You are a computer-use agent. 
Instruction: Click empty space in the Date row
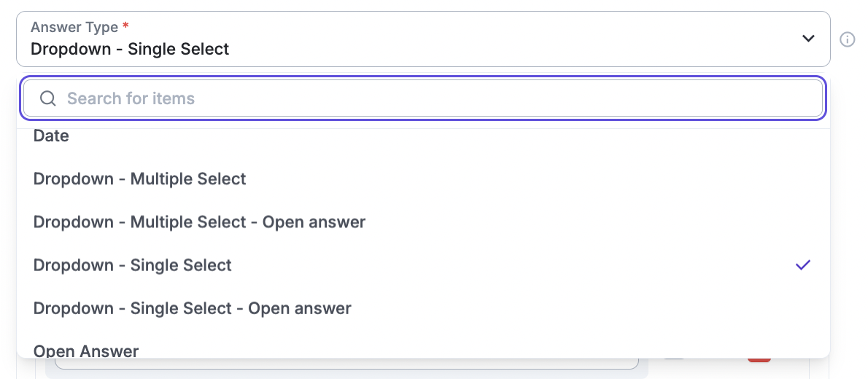[x=438, y=136]
